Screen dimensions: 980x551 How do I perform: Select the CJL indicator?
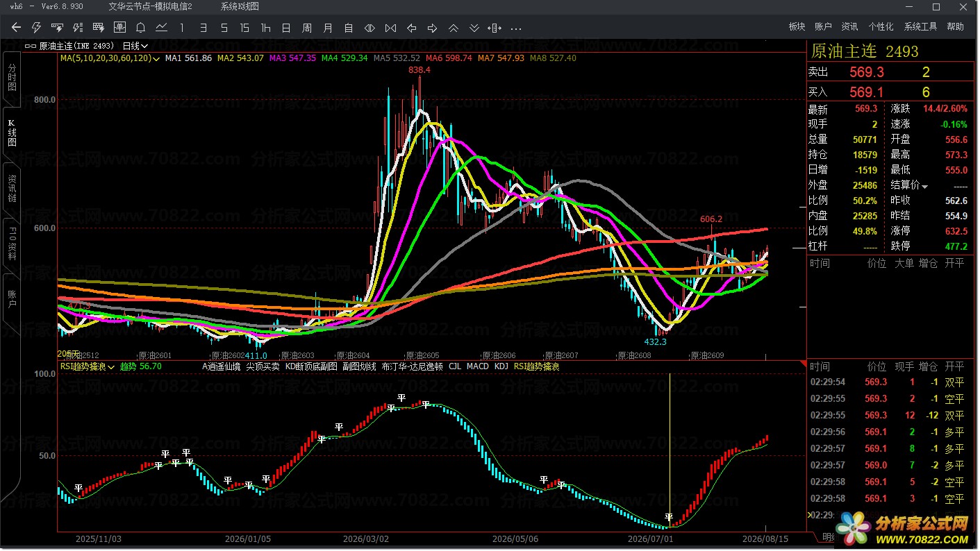pos(455,366)
